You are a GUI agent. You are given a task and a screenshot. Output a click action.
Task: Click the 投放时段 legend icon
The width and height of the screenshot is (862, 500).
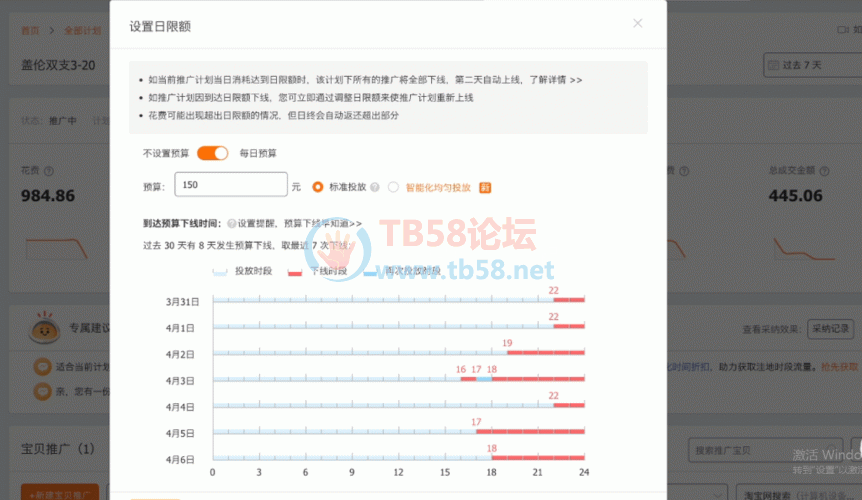click(220, 271)
